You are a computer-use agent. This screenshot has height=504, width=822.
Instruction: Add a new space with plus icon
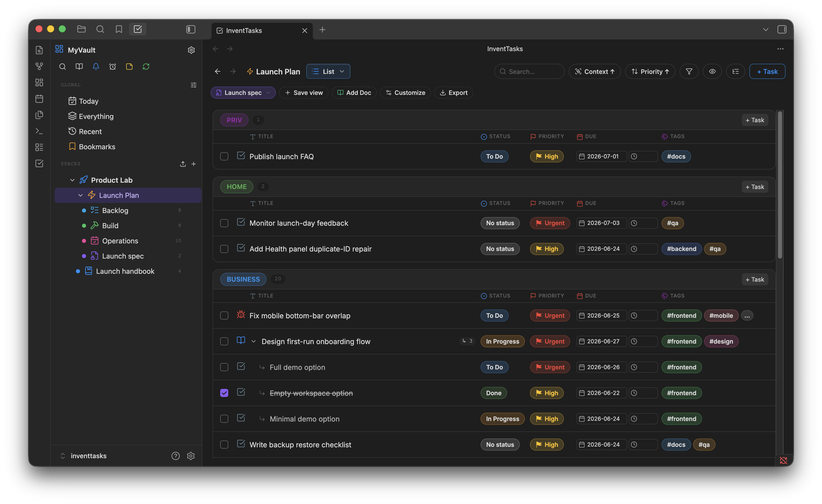tap(194, 164)
